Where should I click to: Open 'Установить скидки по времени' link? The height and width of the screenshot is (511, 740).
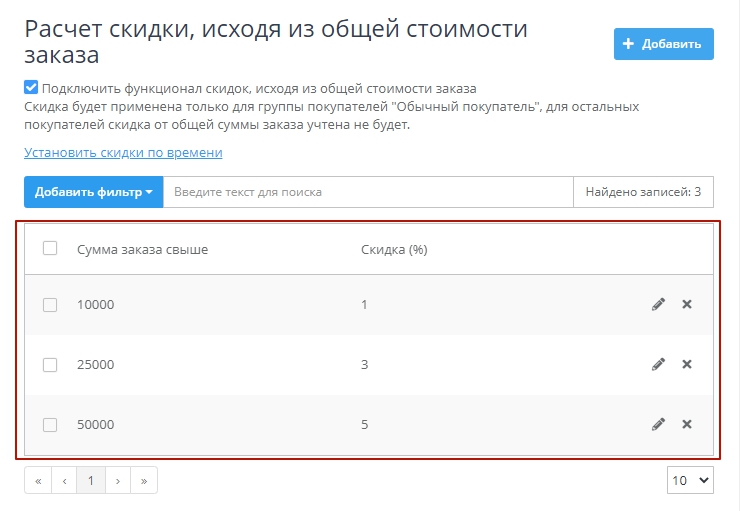coord(123,153)
